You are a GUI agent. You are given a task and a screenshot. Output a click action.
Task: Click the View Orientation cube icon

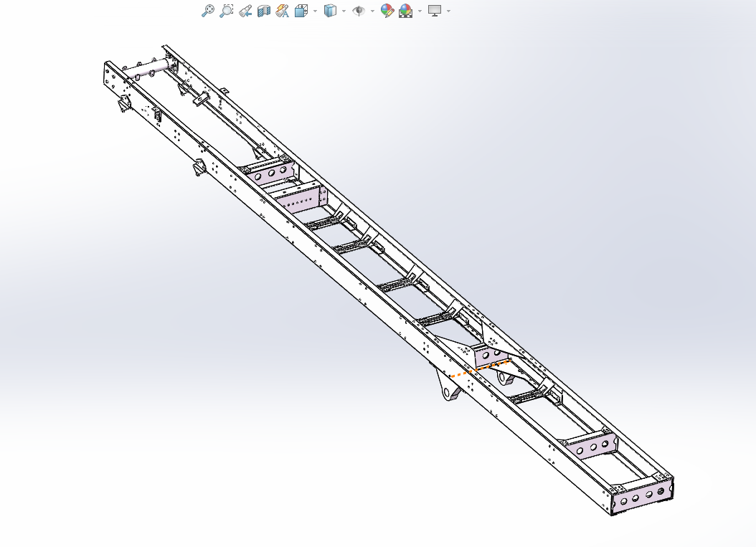point(301,11)
